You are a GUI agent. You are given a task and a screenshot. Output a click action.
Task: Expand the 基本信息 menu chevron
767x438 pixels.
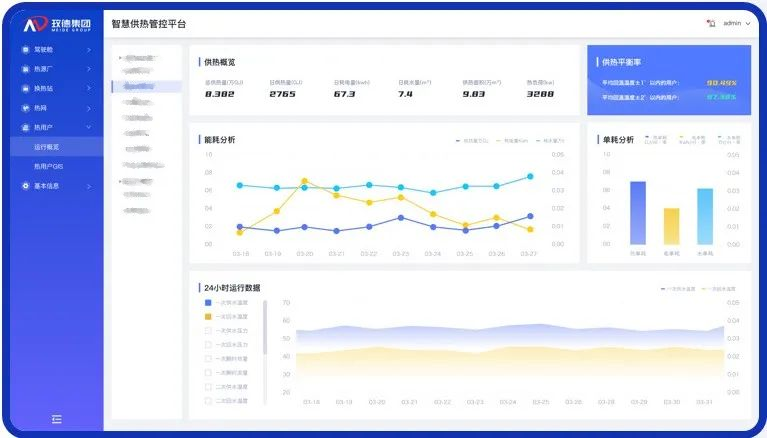pos(89,186)
